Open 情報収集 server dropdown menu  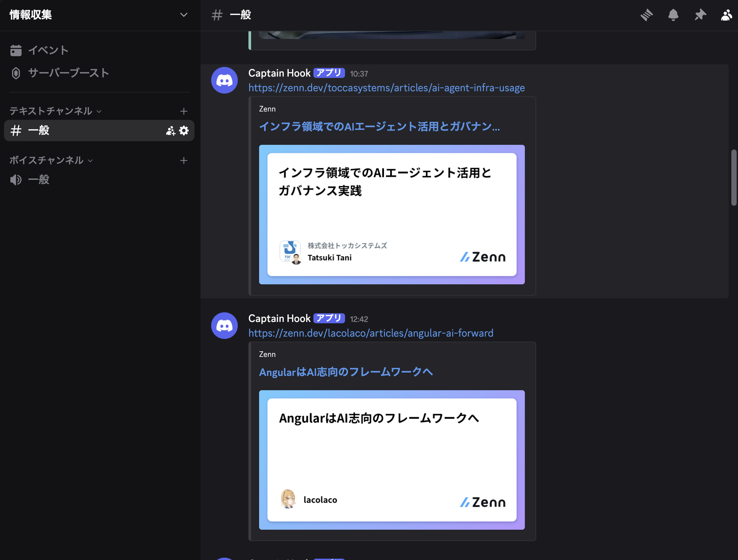[184, 15]
